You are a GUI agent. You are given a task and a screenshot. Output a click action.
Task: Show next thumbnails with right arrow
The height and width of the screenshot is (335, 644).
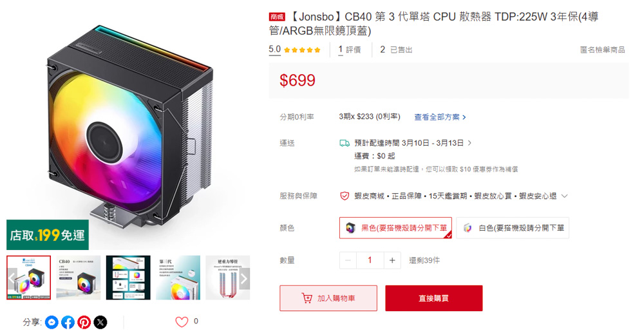(x=244, y=278)
